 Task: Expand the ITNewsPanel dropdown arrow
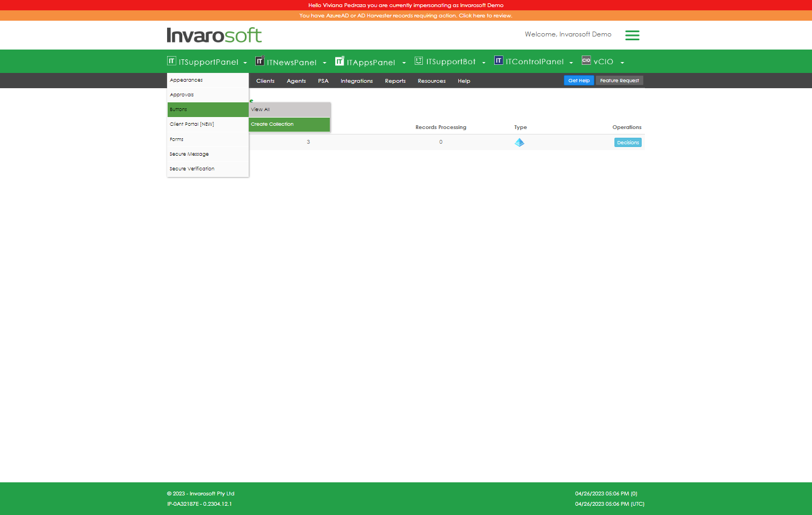[324, 63]
